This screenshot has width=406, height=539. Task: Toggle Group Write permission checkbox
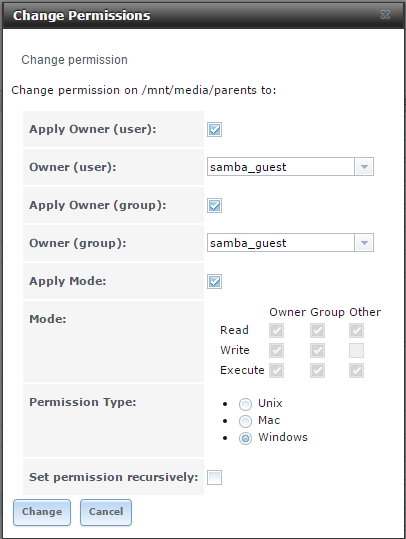pos(317,351)
